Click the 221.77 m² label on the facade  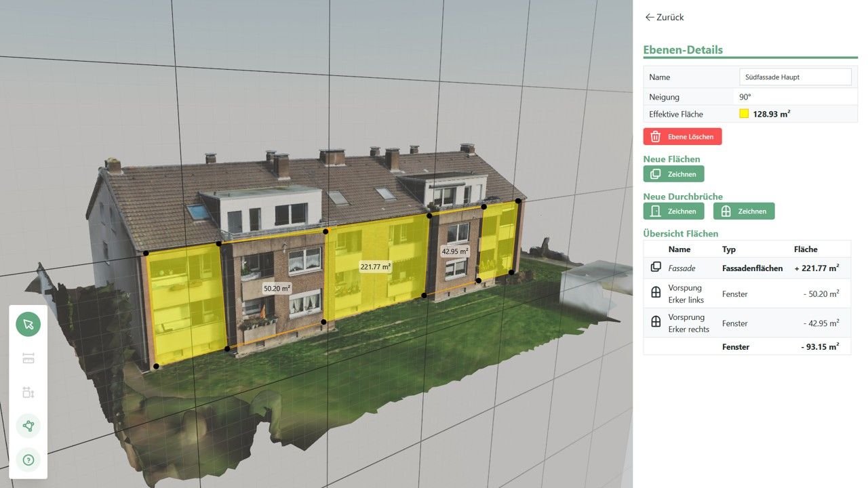click(x=377, y=267)
